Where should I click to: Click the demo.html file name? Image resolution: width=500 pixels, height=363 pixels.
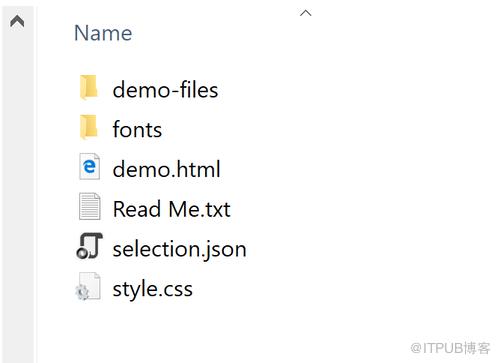166,169
